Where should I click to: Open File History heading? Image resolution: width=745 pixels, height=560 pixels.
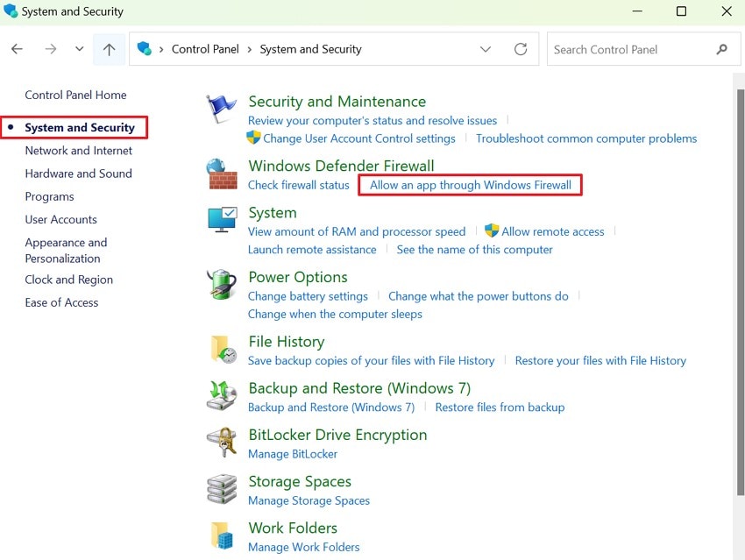click(x=287, y=342)
